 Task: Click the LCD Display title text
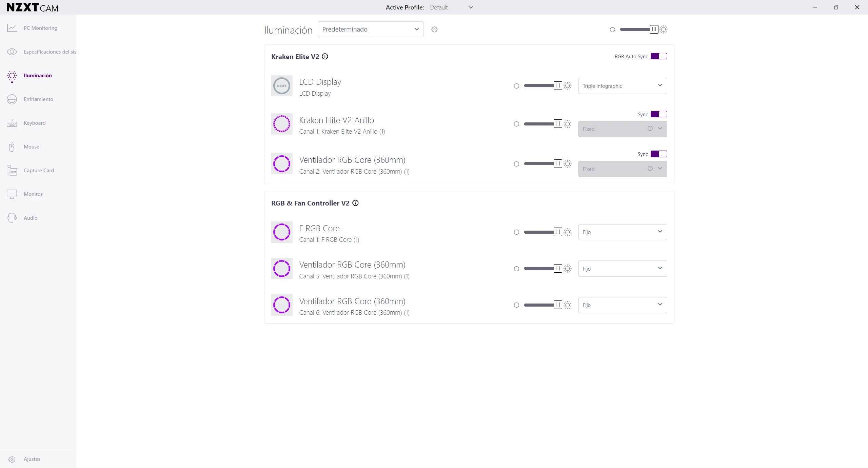pos(320,82)
